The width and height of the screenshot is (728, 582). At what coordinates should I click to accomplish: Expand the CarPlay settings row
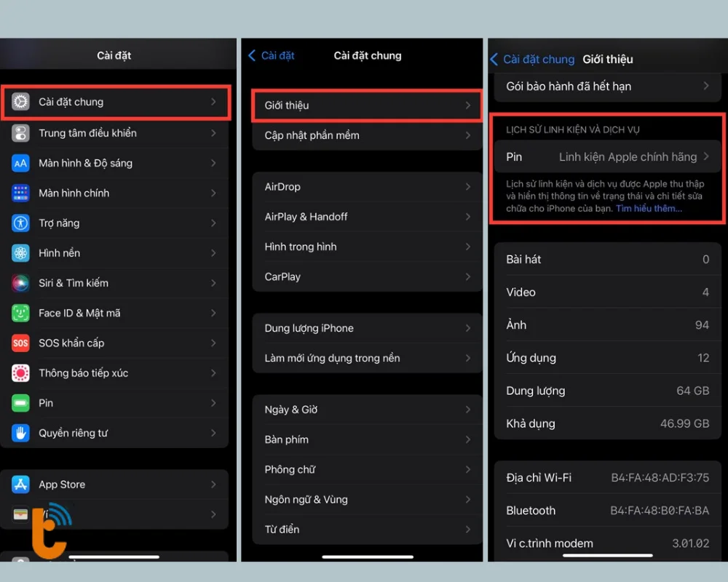click(366, 276)
